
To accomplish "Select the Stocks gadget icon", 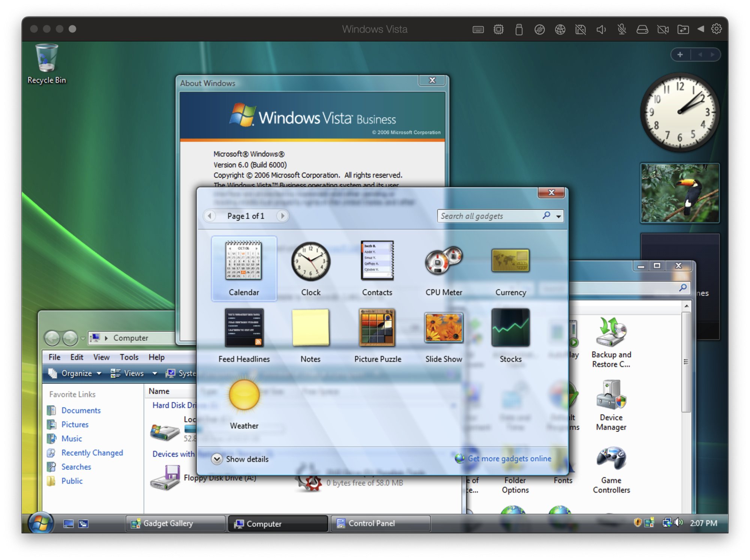I will 510,328.
